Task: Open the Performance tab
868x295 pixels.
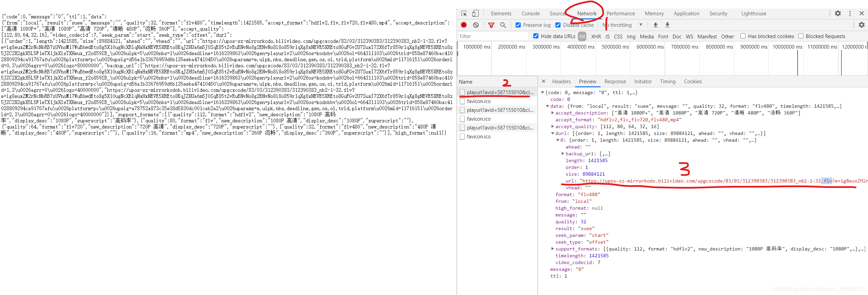Action: click(621, 14)
